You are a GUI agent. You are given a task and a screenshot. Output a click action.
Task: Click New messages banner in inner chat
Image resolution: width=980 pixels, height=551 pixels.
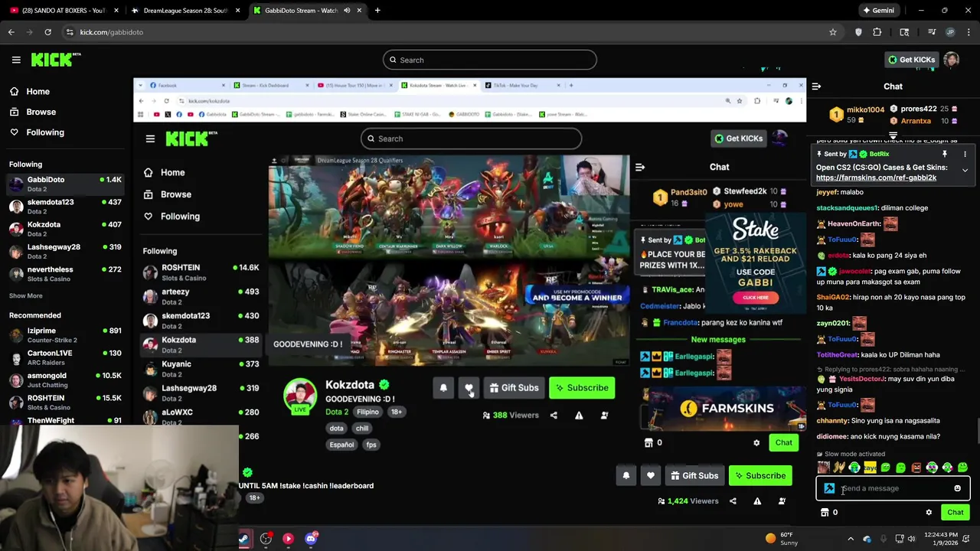coord(718,339)
